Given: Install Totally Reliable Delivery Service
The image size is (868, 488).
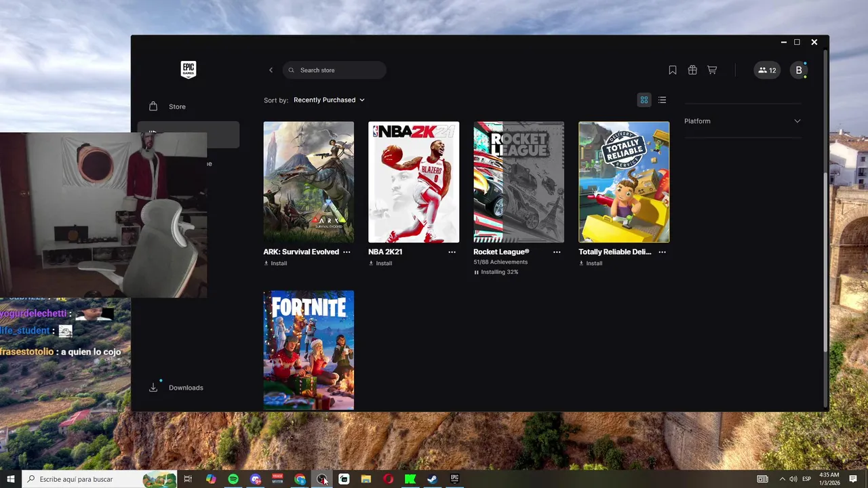Looking at the screenshot, I should pos(591,263).
